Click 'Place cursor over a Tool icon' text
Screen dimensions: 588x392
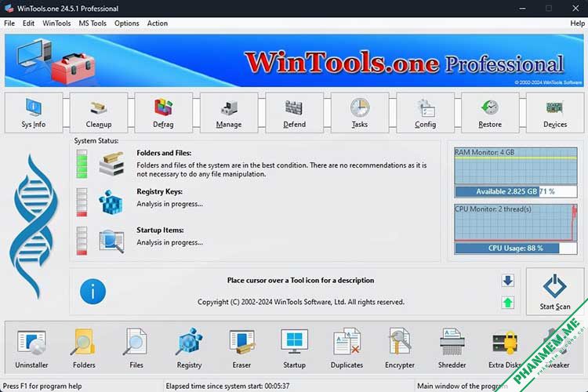tap(300, 280)
